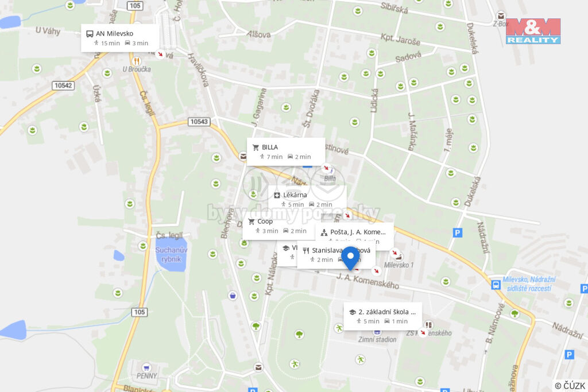Click the road 10543 shield marker
Screen dimensions: 588x392
[199, 122]
